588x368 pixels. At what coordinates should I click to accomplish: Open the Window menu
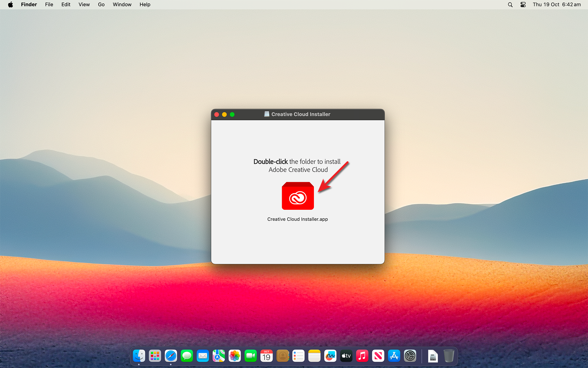click(x=122, y=5)
